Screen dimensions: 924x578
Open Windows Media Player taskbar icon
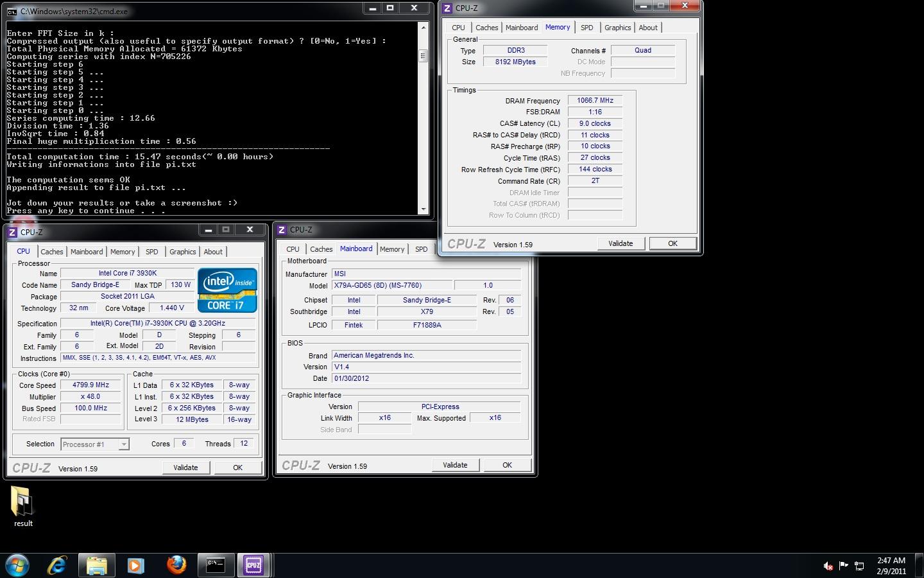point(135,565)
